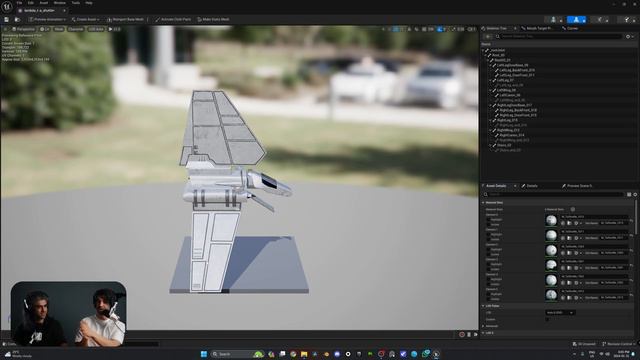The image size is (640, 360).
Task: Toggle Isolate checkbox for Element 2
Action: [489, 254]
